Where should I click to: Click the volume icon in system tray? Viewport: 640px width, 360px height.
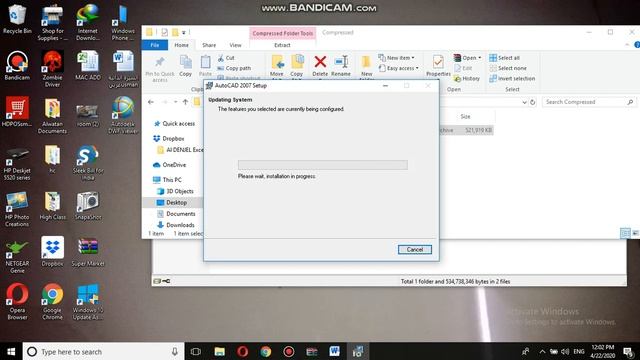point(565,351)
